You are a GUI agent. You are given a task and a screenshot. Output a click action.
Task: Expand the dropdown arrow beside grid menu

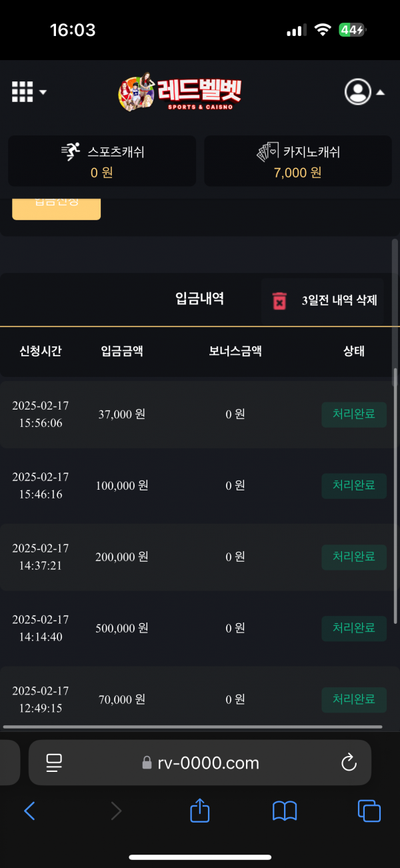point(43,93)
